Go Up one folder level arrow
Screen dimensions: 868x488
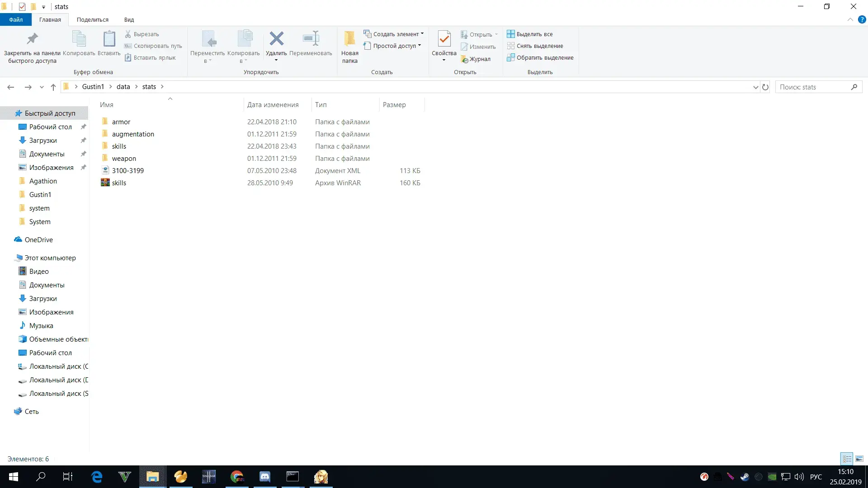click(53, 87)
